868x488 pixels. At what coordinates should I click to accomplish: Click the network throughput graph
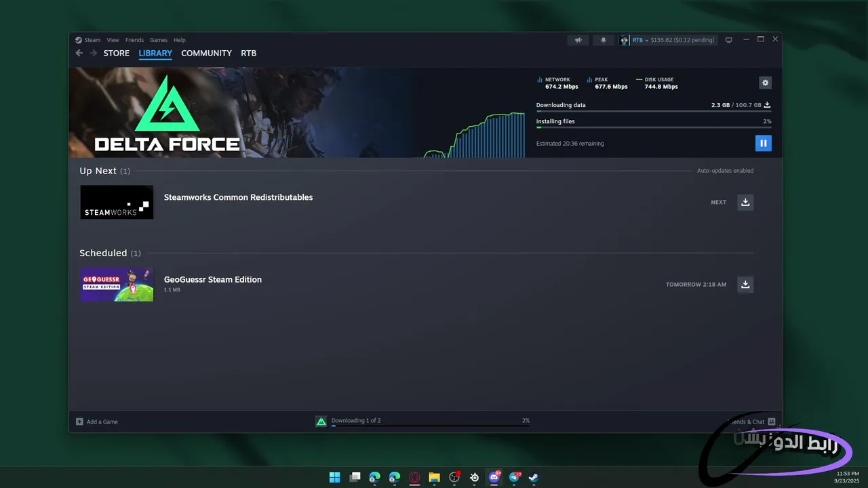click(475, 135)
